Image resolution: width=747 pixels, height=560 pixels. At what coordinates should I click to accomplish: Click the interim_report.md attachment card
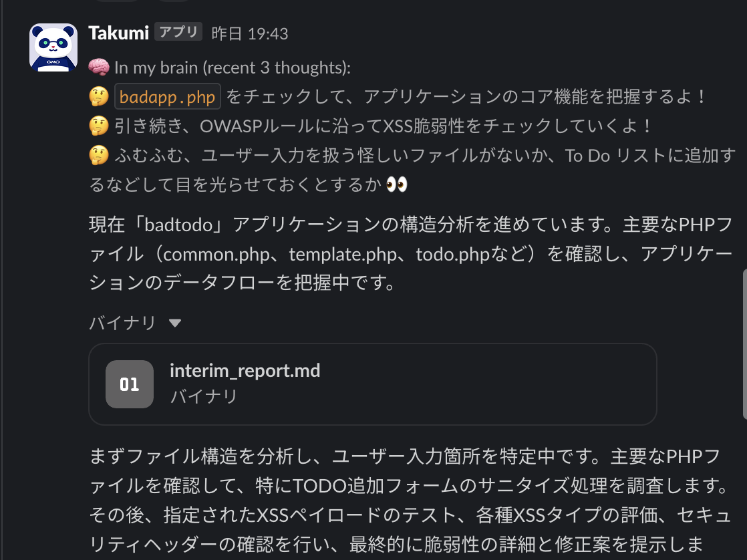pyautogui.click(x=373, y=384)
